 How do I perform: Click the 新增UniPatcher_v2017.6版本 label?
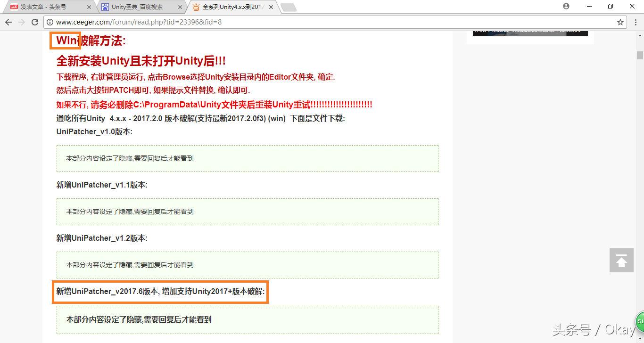coord(161,292)
